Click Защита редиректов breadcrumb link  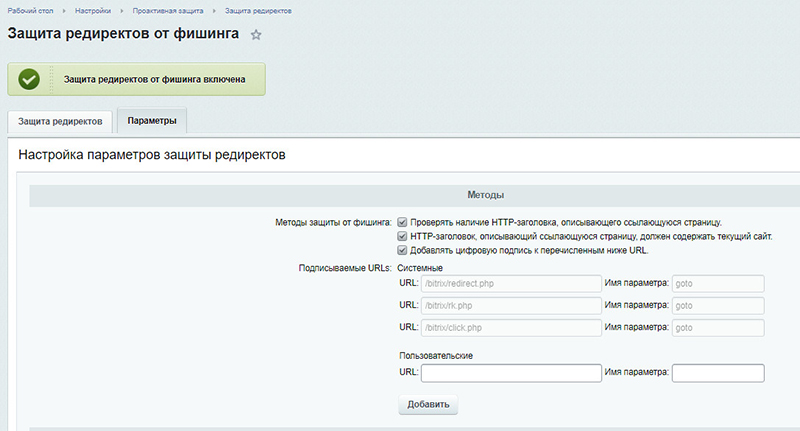(258, 11)
